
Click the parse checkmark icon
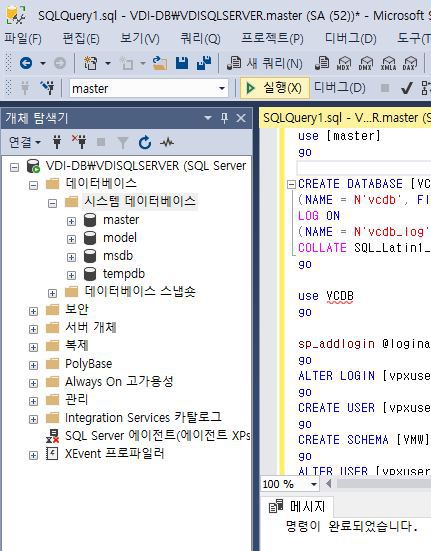click(406, 88)
